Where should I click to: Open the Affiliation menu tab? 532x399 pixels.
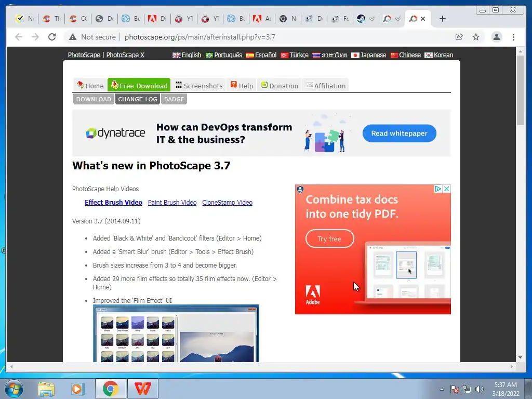[x=326, y=86]
